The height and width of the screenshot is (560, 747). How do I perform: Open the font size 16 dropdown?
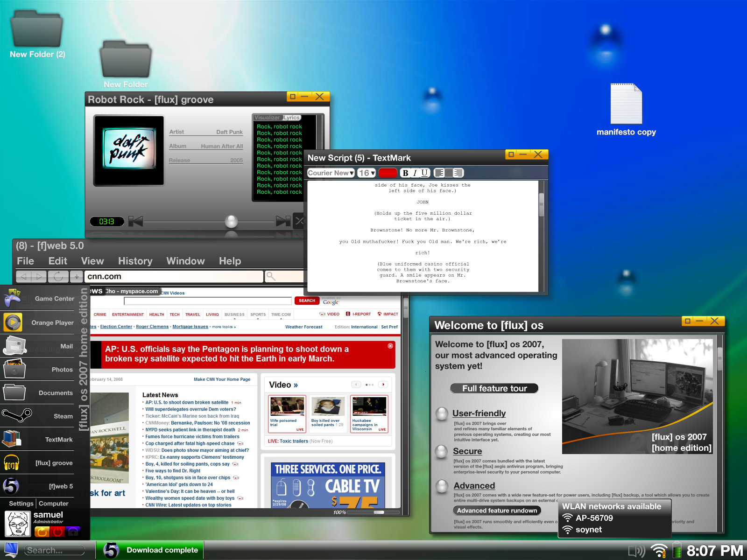point(367,173)
